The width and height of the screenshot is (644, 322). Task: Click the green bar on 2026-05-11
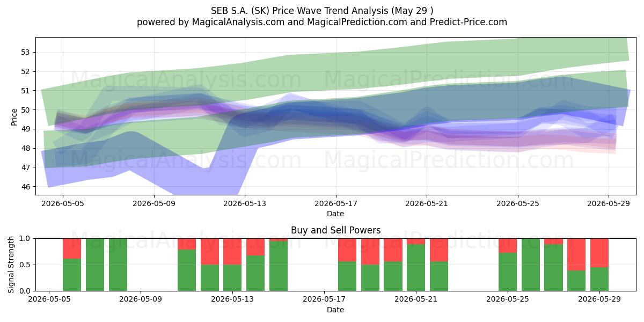187,270
